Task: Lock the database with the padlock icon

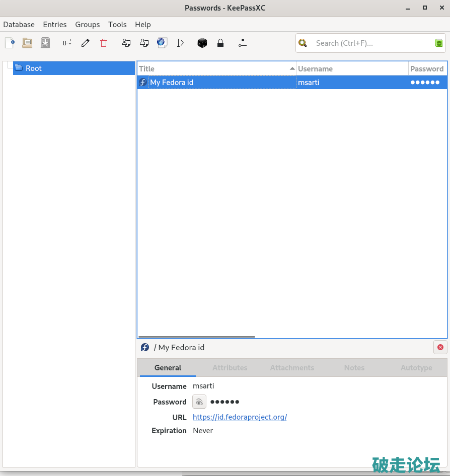Action: click(220, 43)
